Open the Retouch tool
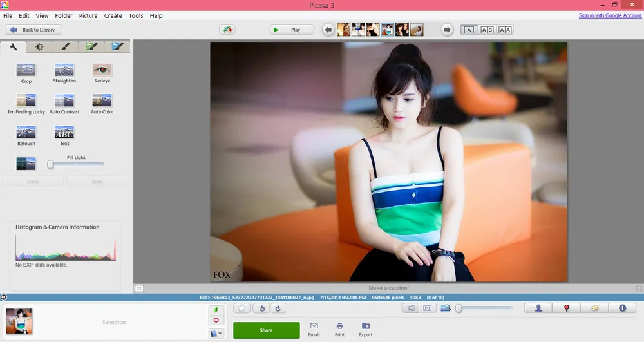 tap(26, 136)
